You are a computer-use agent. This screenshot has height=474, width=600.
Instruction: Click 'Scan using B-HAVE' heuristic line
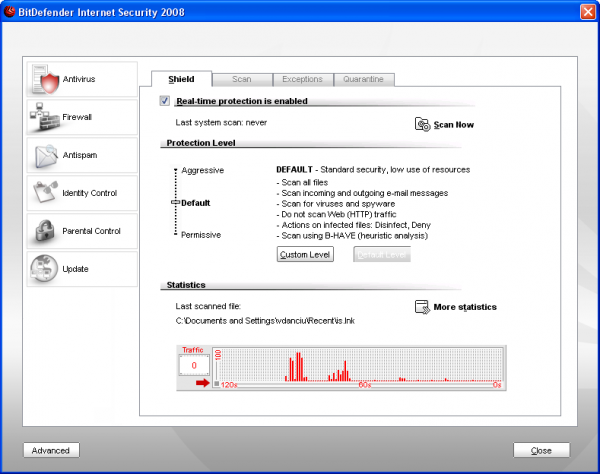[352, 236]
